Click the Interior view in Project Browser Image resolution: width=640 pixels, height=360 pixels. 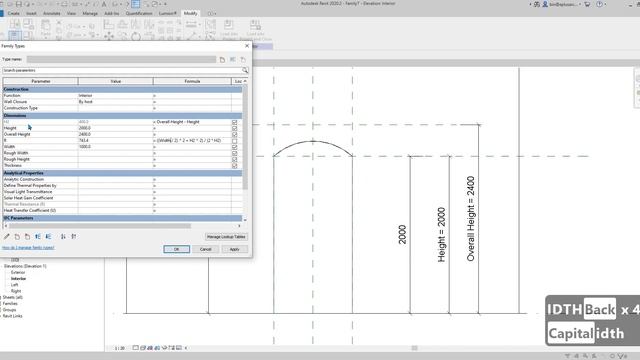tap(18, 279)
